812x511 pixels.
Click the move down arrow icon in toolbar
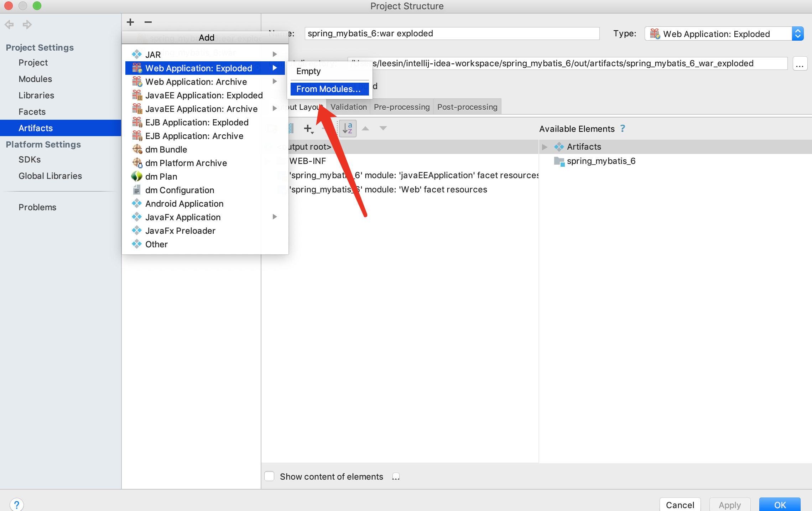pos(383,128)
